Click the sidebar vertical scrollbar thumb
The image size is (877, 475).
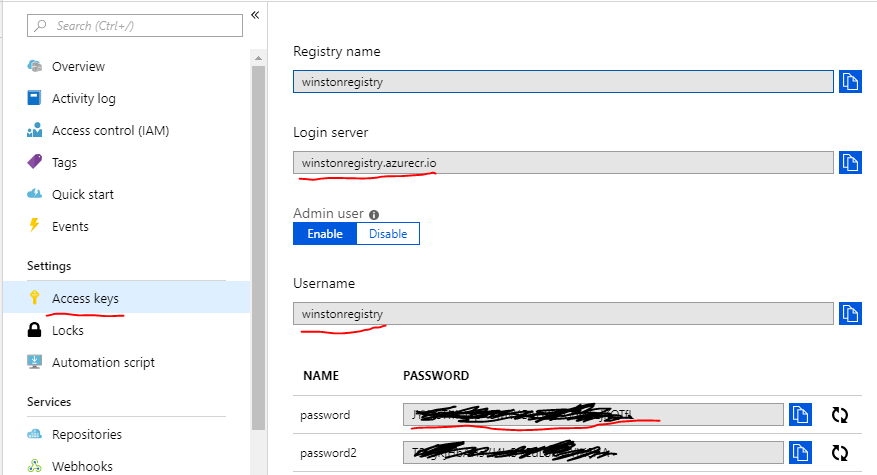pyautogui.click(x=258, y=248)
